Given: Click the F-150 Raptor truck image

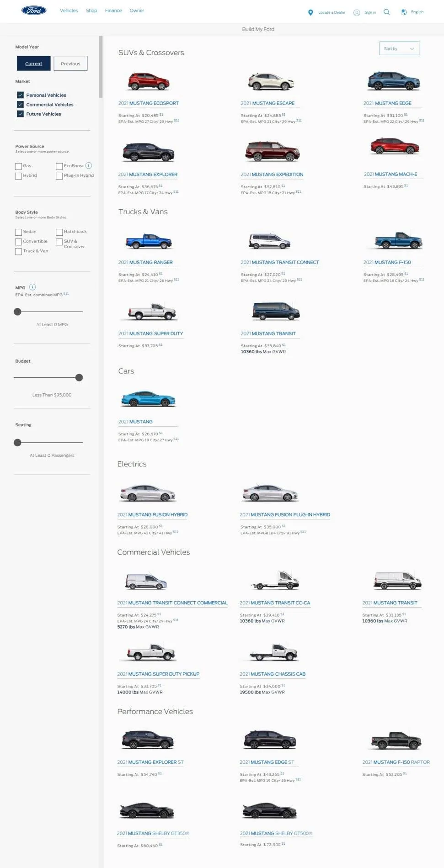Looking at the screenshot, I should click(396, 741).
